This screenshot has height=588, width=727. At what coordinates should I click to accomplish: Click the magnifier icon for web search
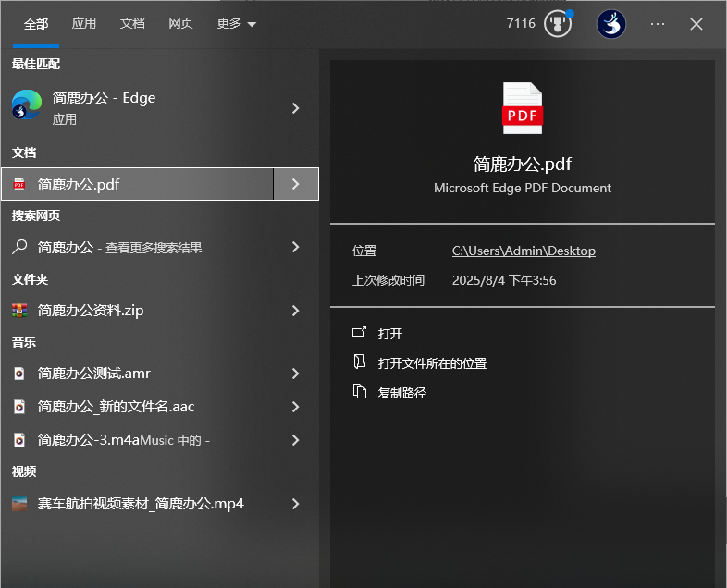[x=19, y=247]
